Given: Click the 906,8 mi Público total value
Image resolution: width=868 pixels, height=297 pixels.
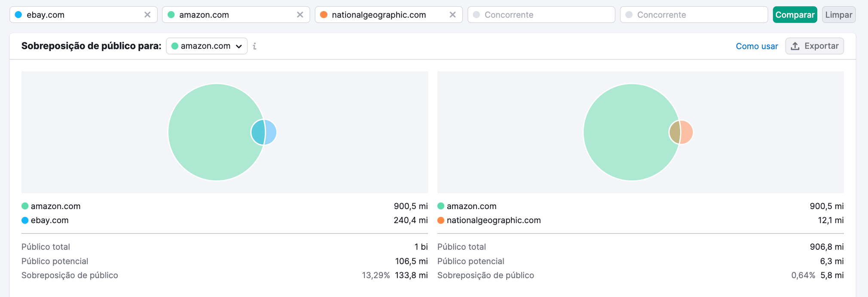Looking at the screenshot, I should pos(827,247).
